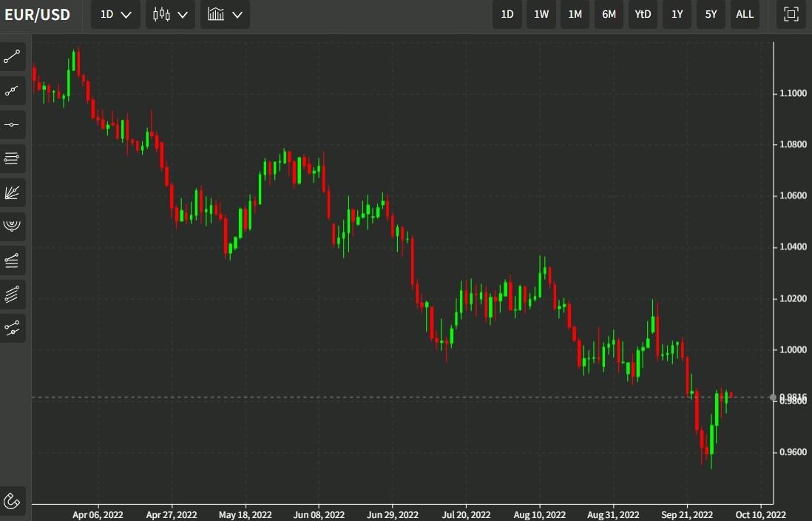Click the 1.0200 price axis label
This screenshot has width=812, height=521.
794,299
